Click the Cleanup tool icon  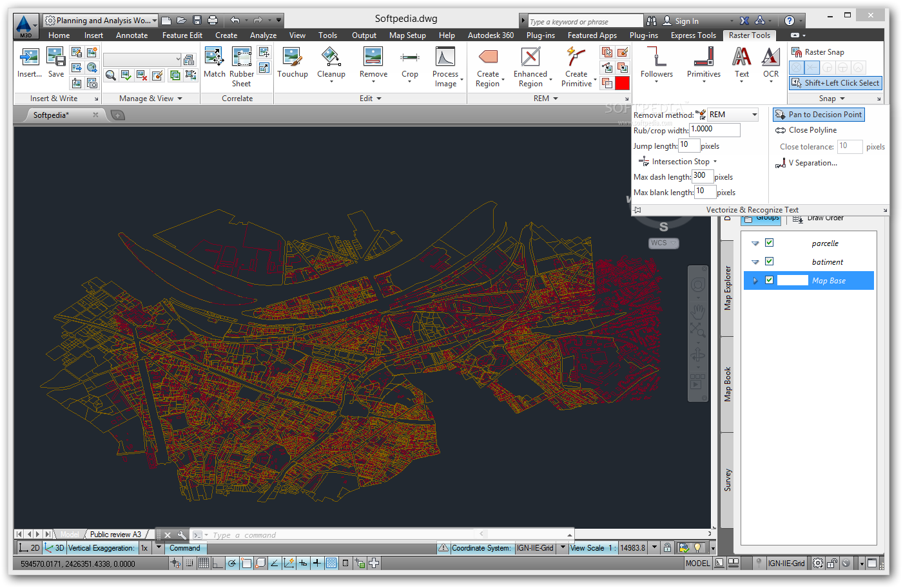click(331, 58)
